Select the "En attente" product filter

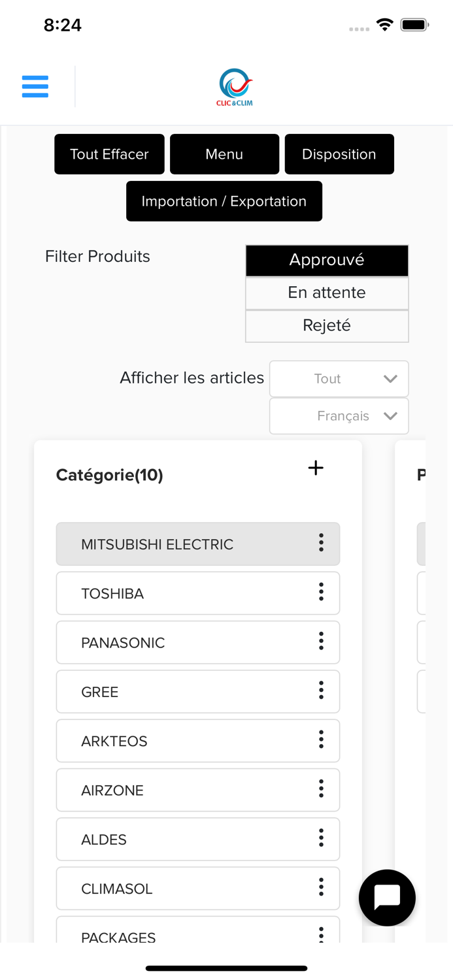[x=327, y=293]
